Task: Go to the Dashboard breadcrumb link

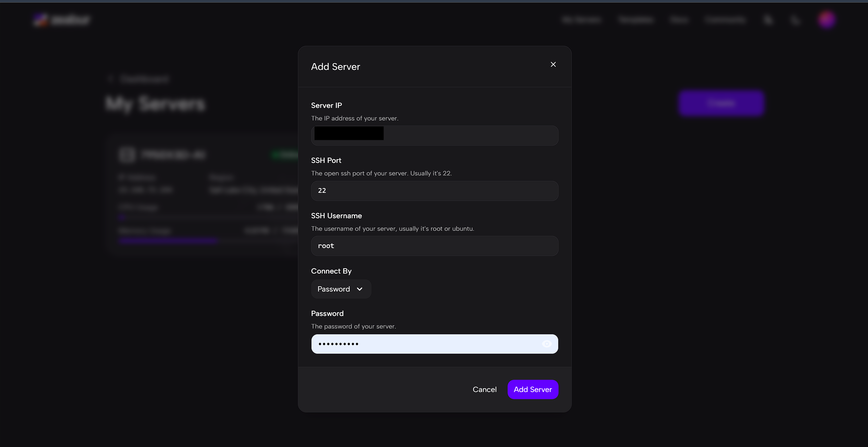Action: click(x=145, y=79)
